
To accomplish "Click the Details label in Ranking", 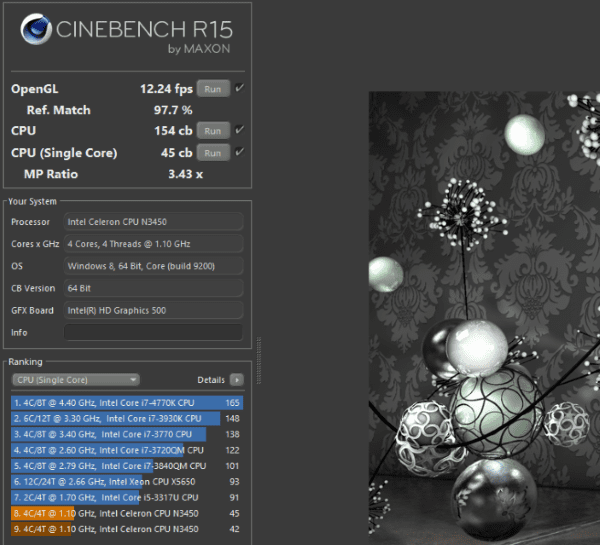I will [211, 380].
